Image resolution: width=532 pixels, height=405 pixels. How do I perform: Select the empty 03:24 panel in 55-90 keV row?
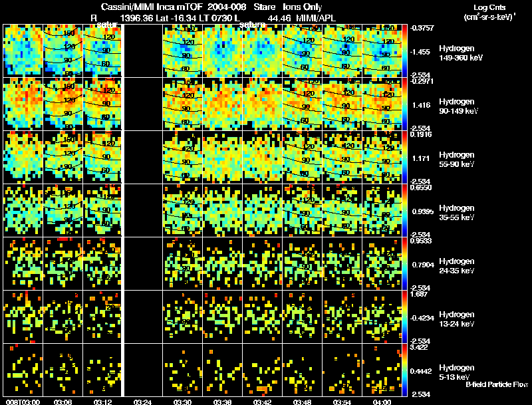(143, 157)
